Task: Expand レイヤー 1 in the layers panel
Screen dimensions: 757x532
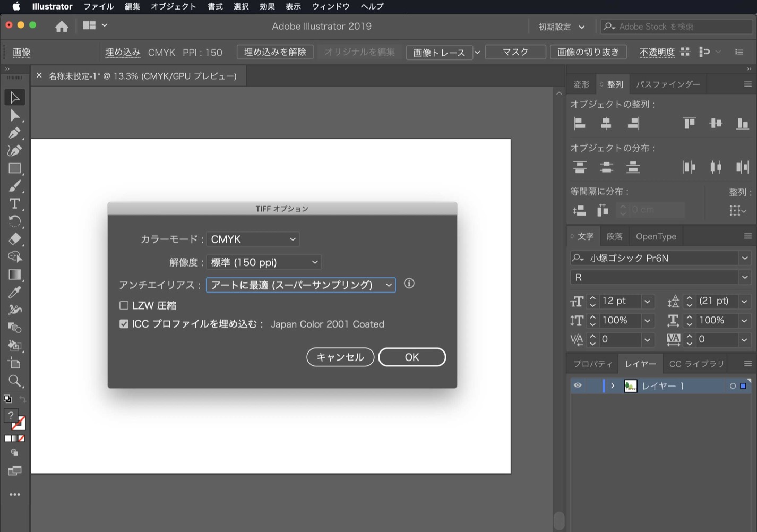Action: 613,385
